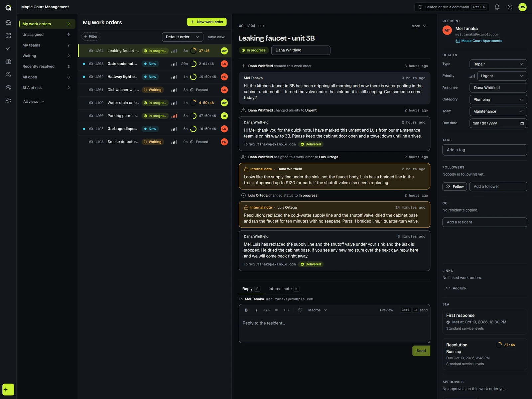Switch to the Reply tab

pos(251,289)
